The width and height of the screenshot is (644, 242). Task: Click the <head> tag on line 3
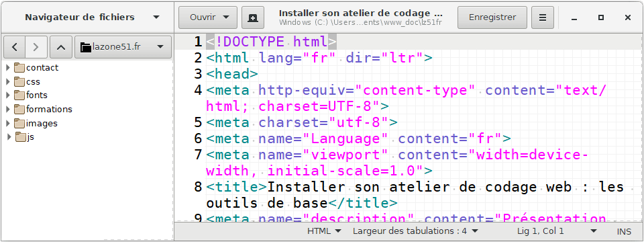232,74
